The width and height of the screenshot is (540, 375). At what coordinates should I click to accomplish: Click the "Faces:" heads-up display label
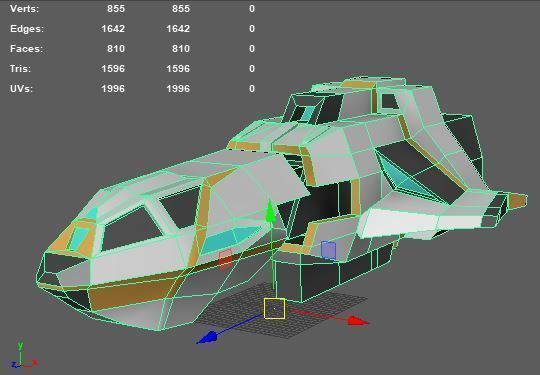[x=27, y=49]
